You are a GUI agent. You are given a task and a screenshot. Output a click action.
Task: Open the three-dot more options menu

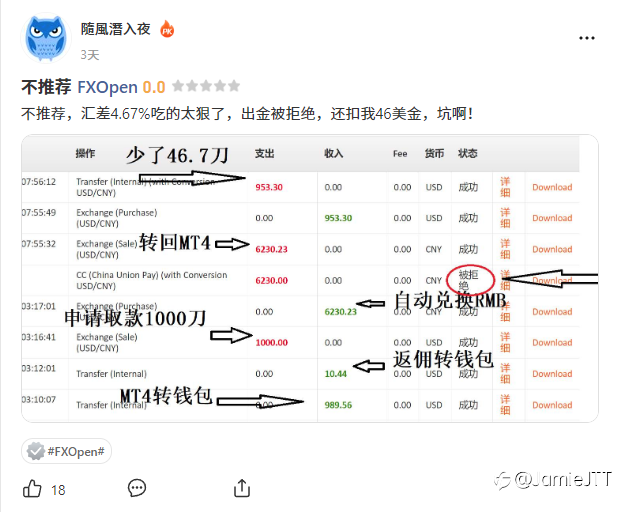pos(587,38)
